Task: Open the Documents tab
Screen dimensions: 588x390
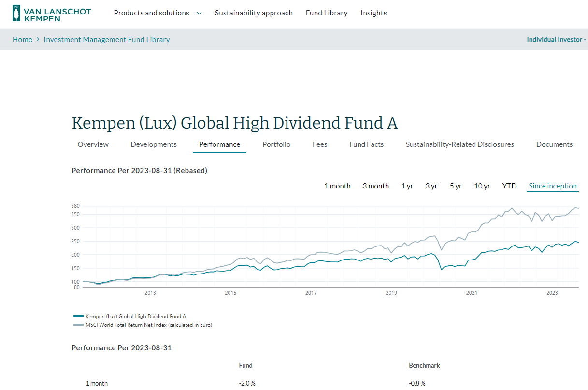Action: 554,144
